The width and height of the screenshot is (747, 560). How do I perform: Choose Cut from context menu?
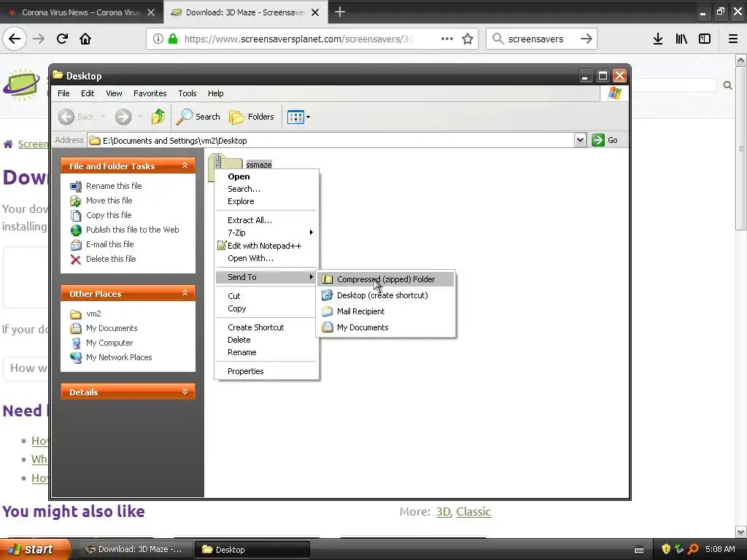point(266,296)
